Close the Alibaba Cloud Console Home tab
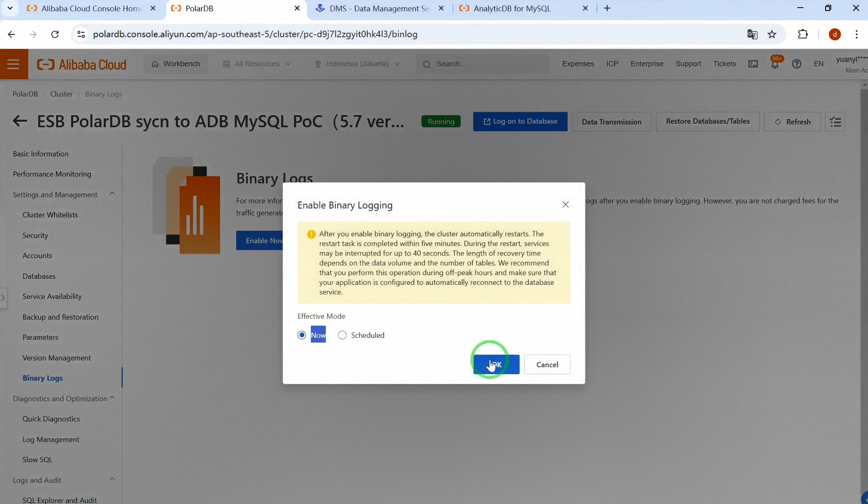This screenshot has width=868, height=504. point(153,8)
